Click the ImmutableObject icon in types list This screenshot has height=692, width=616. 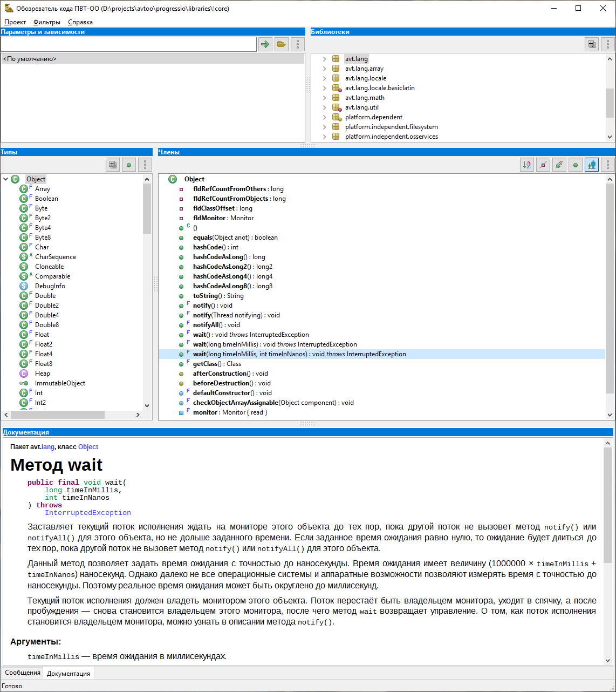point(24,383)
